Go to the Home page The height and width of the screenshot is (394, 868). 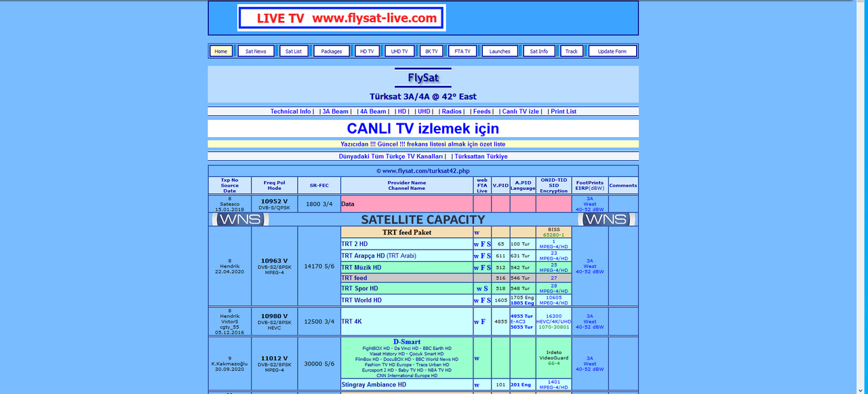coord(221,51)
